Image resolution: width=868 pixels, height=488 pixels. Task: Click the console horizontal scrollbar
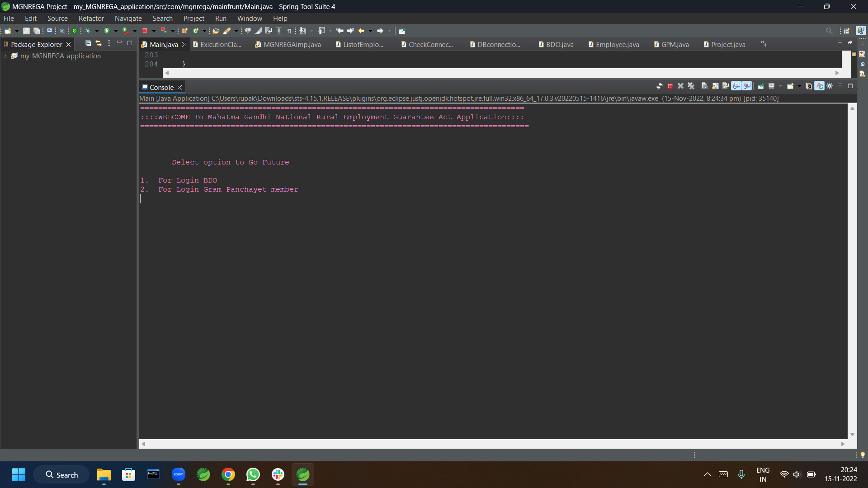(493, 444)
